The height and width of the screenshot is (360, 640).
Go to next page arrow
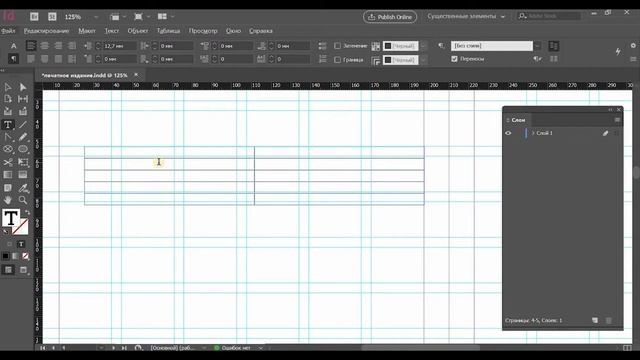coord(113,348)
